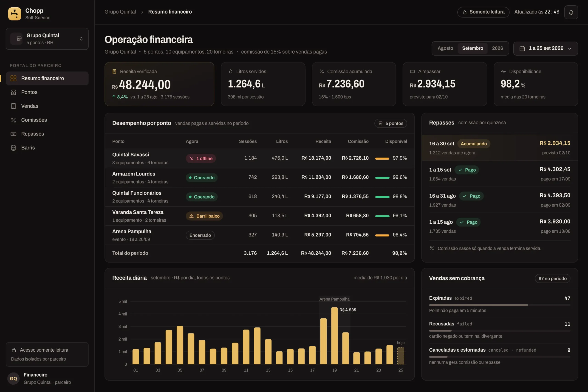Switch to the 2026 year tab
The image size is (588, 392).
pyautogui.click(x=498, y=48)
